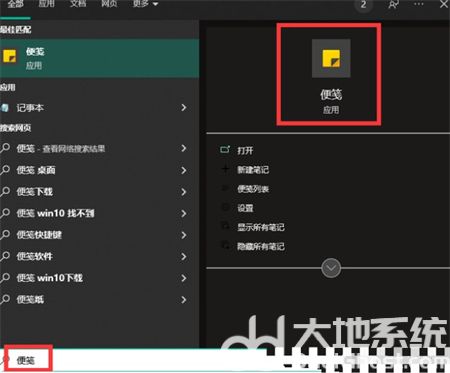Open the 更多 dropdown tab
The image size is (450, 373).
[x=145, y=4]
